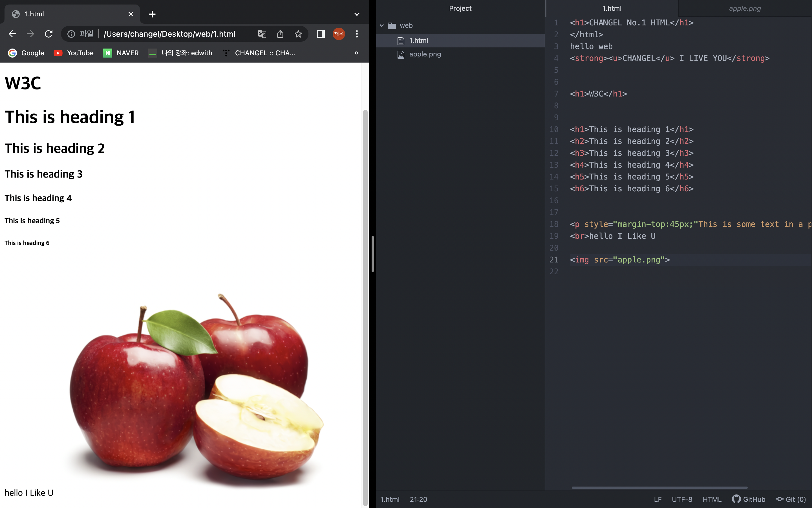Change the LF line ending setting
Image resolution: width=812 pixels, height=508 pixels.
point(658,499)
